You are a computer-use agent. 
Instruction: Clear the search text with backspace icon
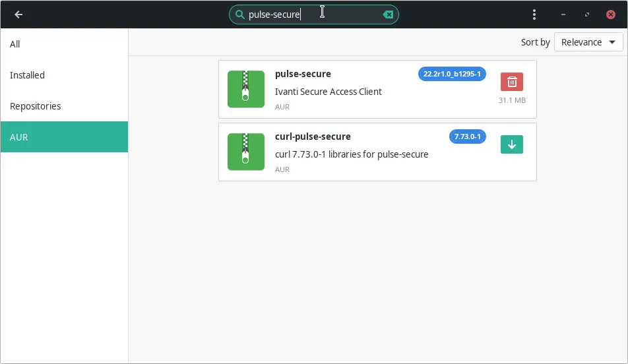click(389, 15)
